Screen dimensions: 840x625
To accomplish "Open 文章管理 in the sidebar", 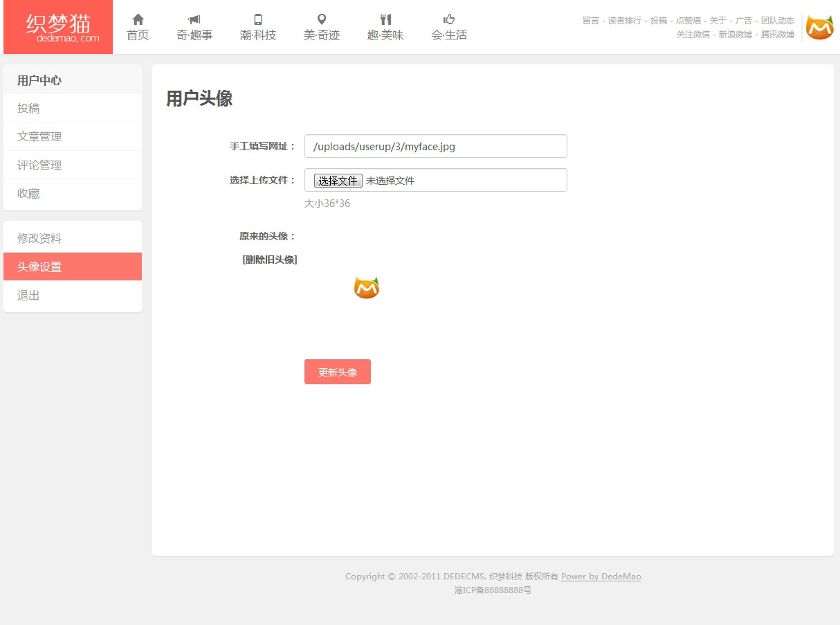I will pos(39,137).
